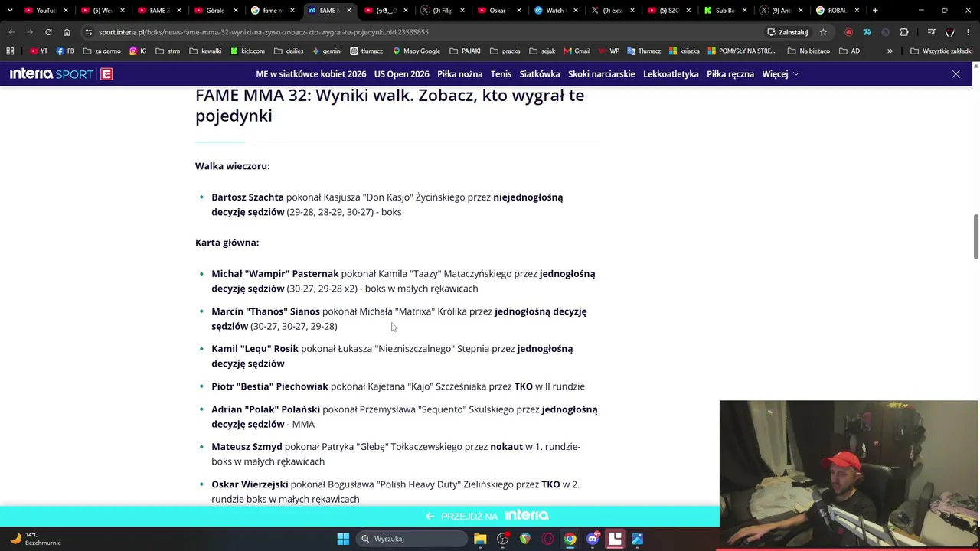Open the 'Na bieżąco' bookmarks folder
The width and height of the screenshot is (980, 551).
(808, 51)
